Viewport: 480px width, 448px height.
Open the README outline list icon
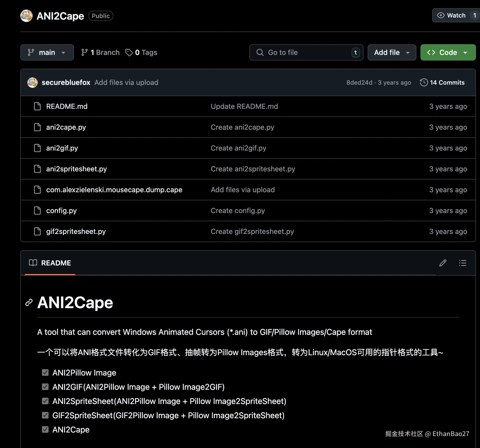[462, 263]
